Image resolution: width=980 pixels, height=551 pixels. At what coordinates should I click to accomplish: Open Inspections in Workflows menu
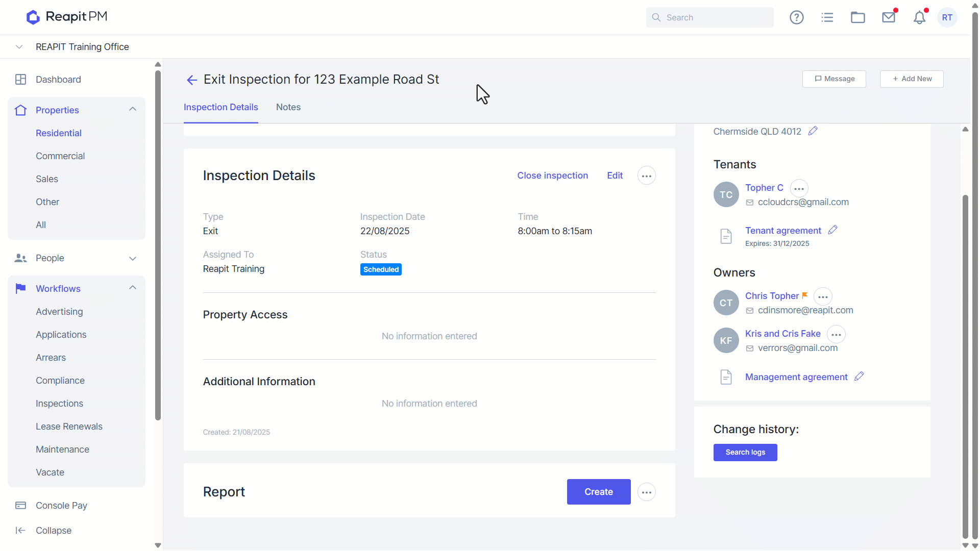tap(59, 404)
